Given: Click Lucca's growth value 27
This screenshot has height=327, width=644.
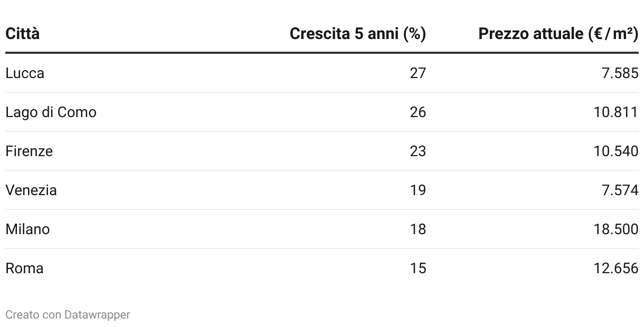Looking at the screenshot, I should (x=418, y=73).
